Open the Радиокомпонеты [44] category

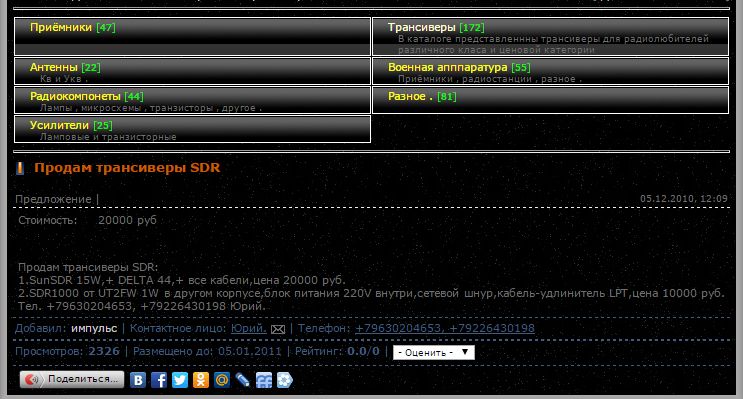tap(87, 96)
